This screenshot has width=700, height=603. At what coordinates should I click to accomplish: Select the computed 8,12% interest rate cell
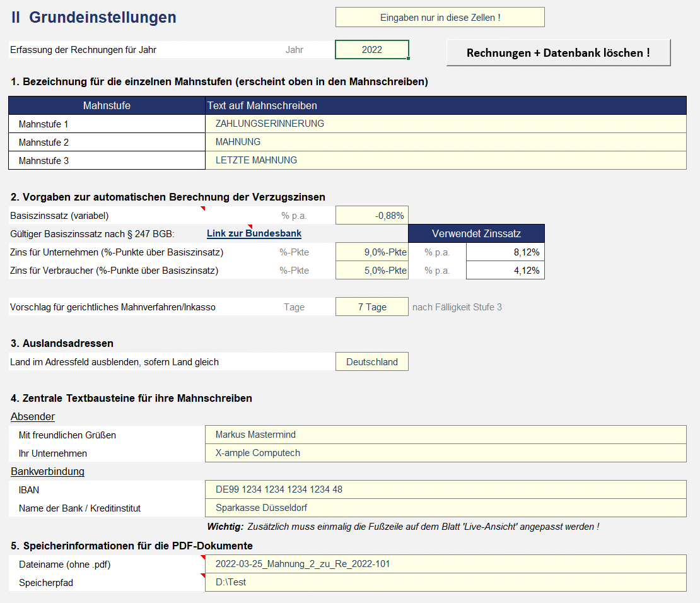pos(505,252)
